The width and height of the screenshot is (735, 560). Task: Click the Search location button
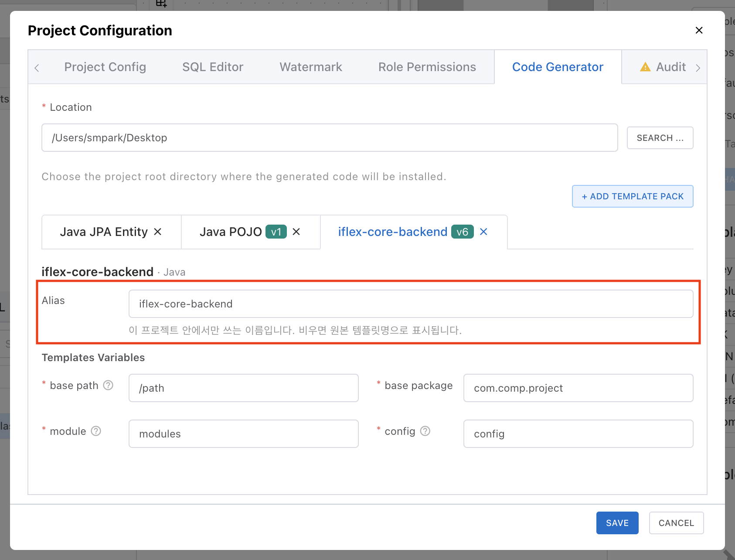click(660, 138)
